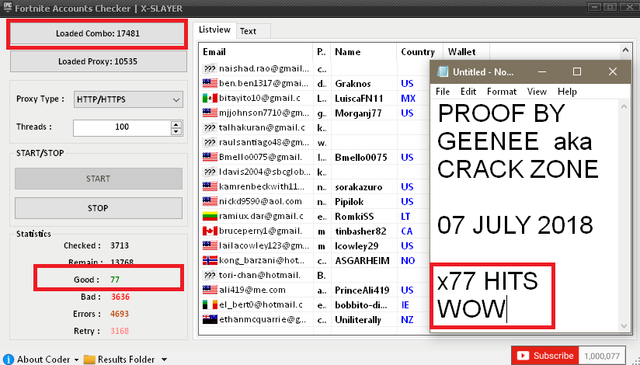Switch to the Listview tab
Viewport: 640px width, 365px height.
click(215, 30)
